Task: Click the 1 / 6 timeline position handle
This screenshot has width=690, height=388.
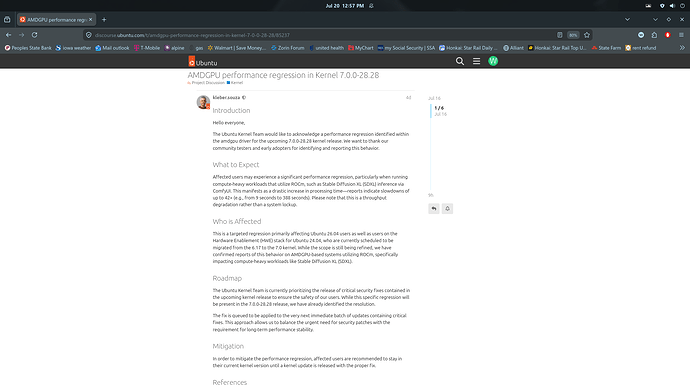Action: tap(439, 111)
